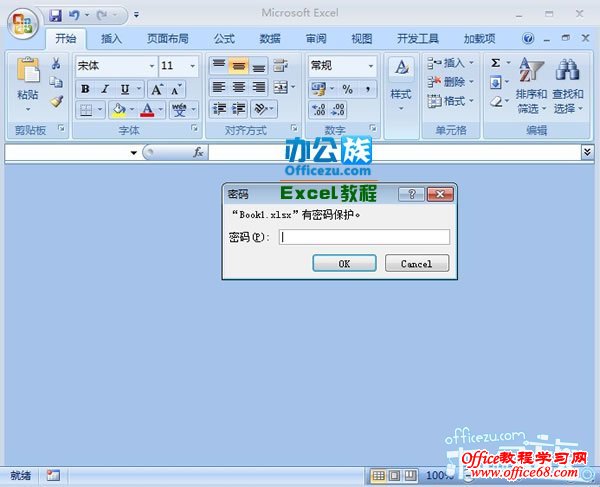Screen dimensions: 600x487
Task: Switch to the 公式 tab
Action: (224, 39)
